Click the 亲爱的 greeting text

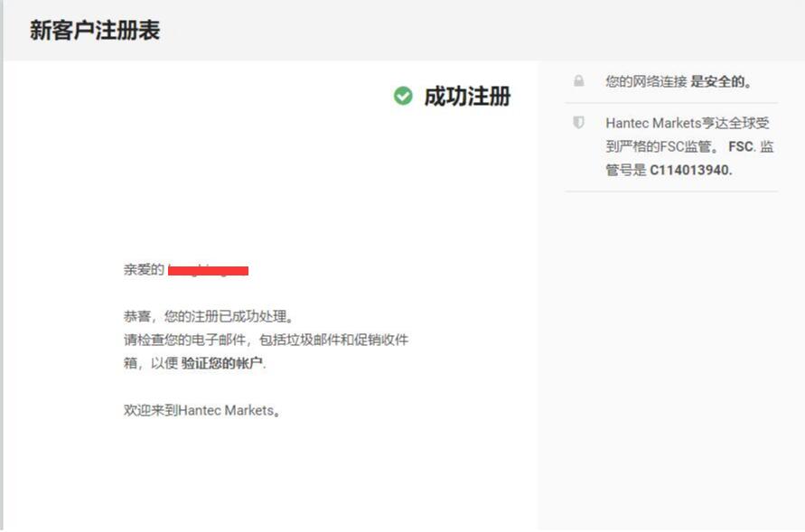click(144, 269)
